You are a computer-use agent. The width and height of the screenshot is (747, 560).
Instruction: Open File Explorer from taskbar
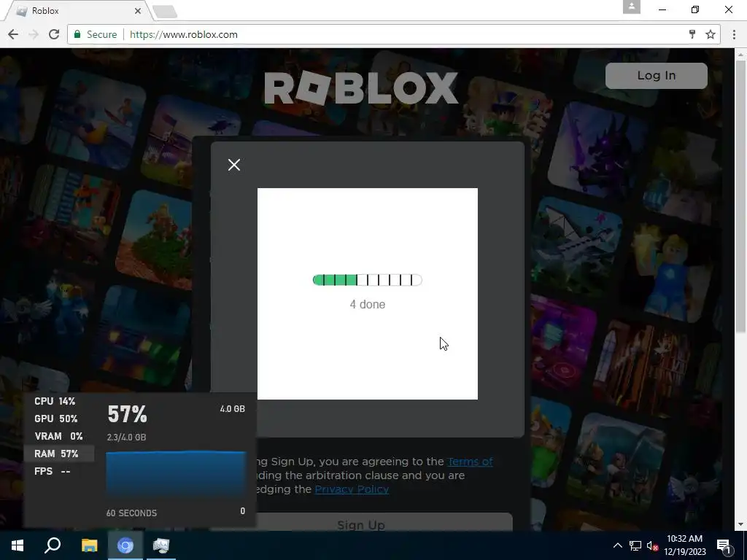[x=89, y=545]
